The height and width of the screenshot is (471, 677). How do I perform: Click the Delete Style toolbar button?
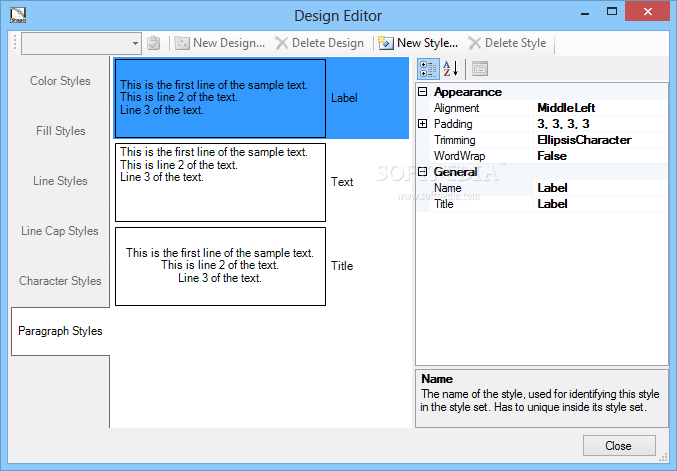pyautogui.click(x=507, y=43)
